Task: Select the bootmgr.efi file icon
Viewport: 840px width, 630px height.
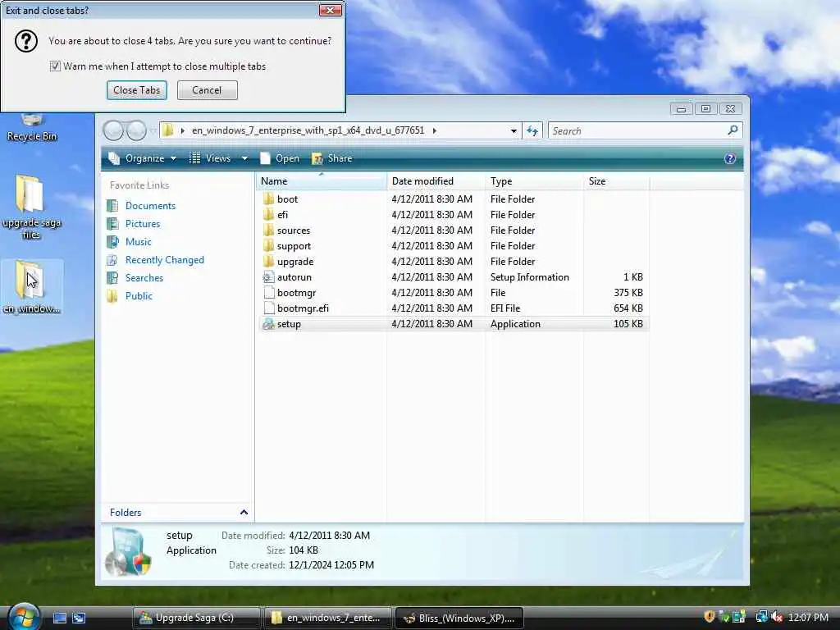Action: [268, 308]
